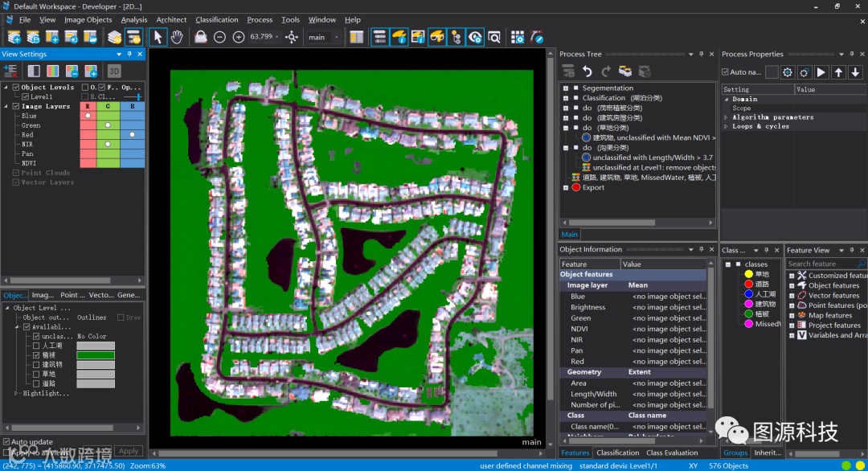Viewport: 868px width, 471px height.
Task: Expand Algorithm parameters in Process Properties
Action: [x=727, y=117]
